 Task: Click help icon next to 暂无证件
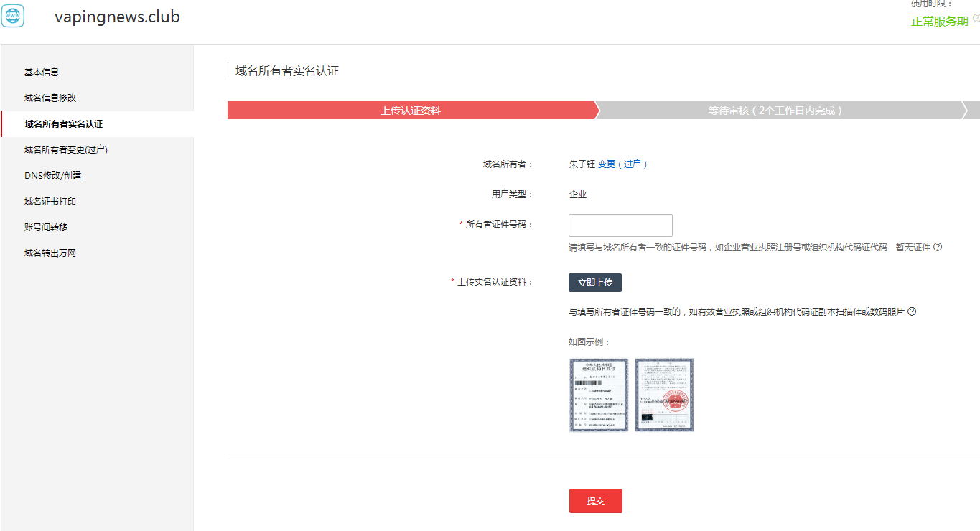point(938,247)
